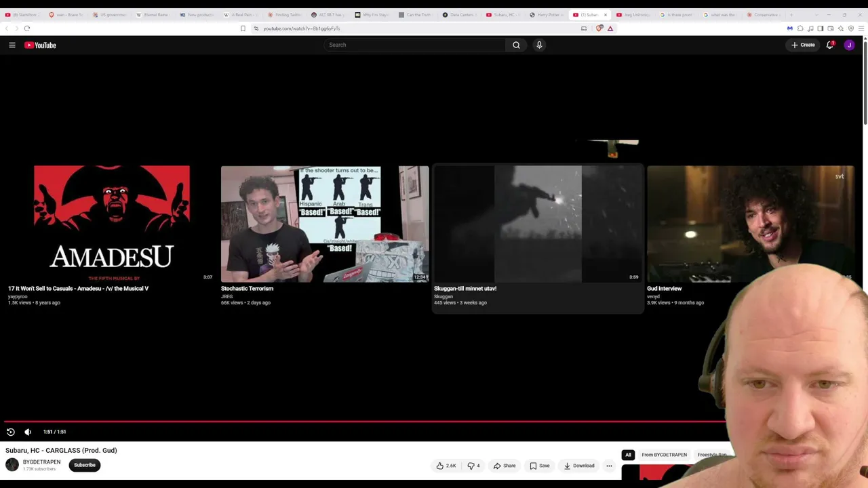Select the All filter chip
This screenshot has height=488, width=868.
pos(628,455)
